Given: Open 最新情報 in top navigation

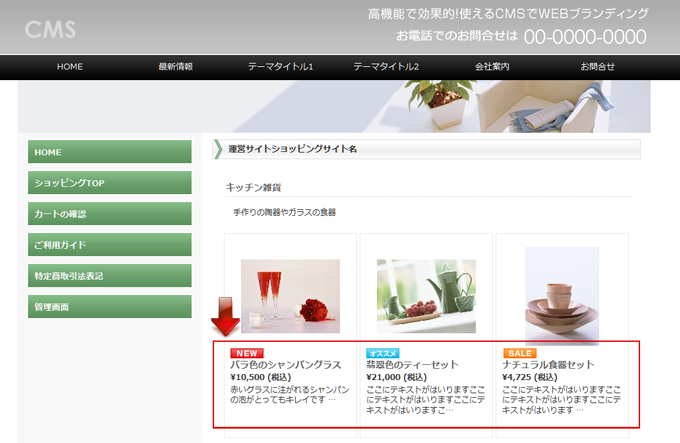Looking at the screenshot, I should coord(175,67).
